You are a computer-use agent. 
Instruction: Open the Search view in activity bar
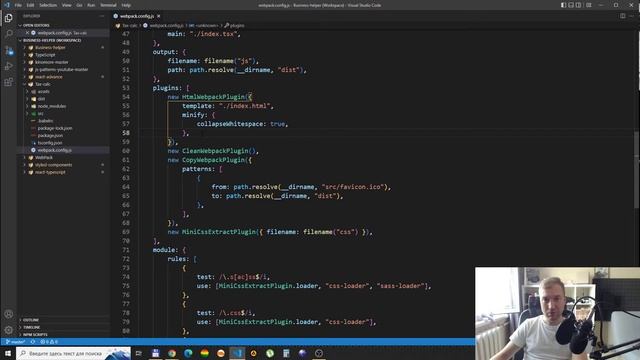pos(9,34)
